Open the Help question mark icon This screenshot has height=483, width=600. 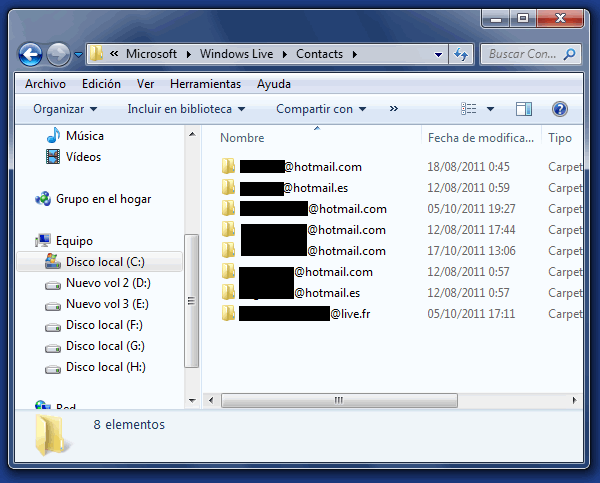(560, 109)
